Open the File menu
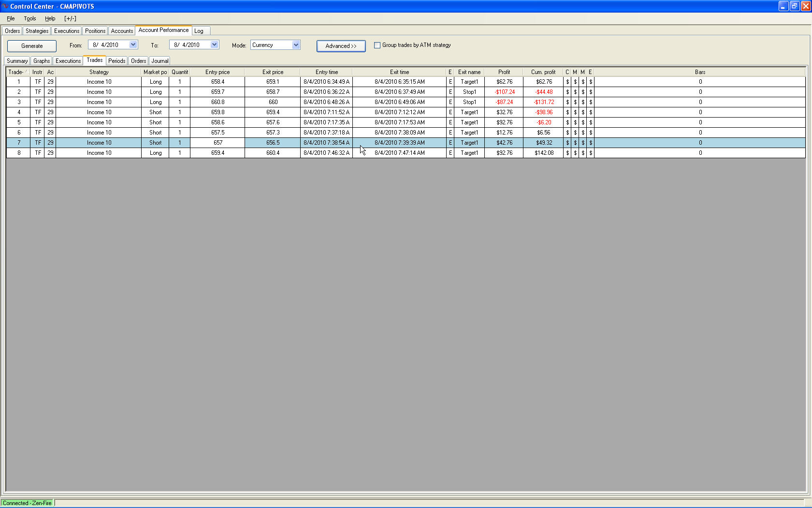812x508 pixels. 11,18
